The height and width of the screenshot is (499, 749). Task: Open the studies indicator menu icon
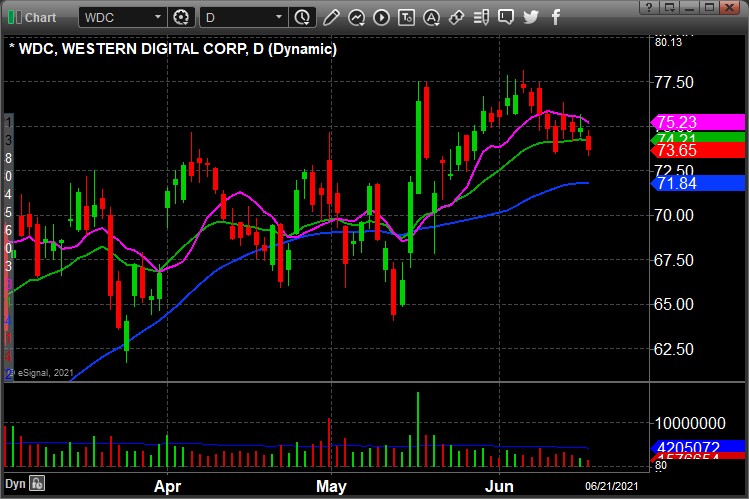(356, 18)
